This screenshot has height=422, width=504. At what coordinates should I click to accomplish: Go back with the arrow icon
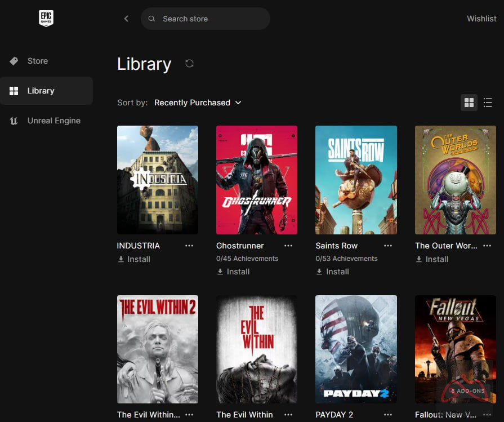point(126,19)
